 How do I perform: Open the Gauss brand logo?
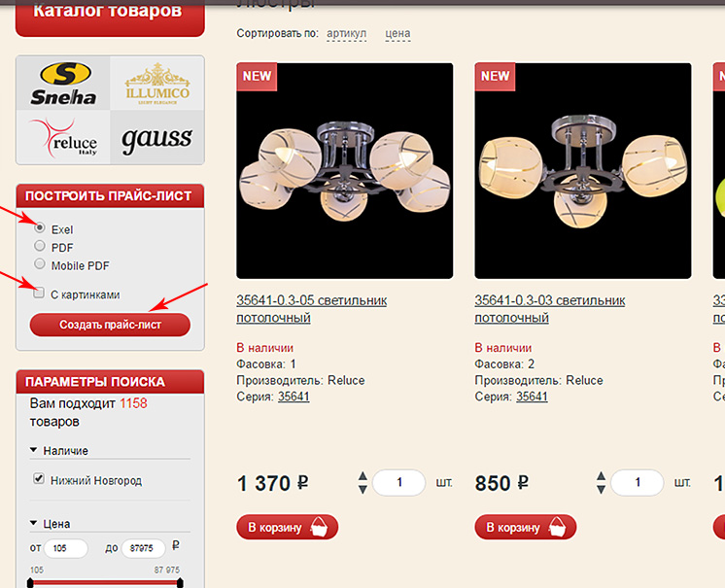point(157,137)
